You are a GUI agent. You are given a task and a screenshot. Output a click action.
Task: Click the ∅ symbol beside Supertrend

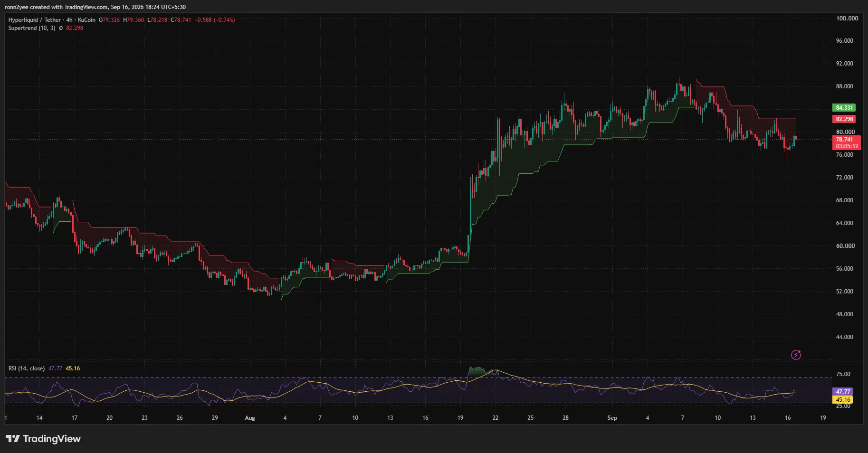pos(61,28)
